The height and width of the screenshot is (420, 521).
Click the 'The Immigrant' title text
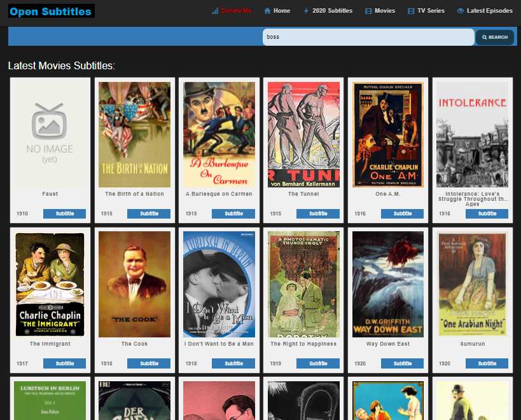click(x=50, y=344)
